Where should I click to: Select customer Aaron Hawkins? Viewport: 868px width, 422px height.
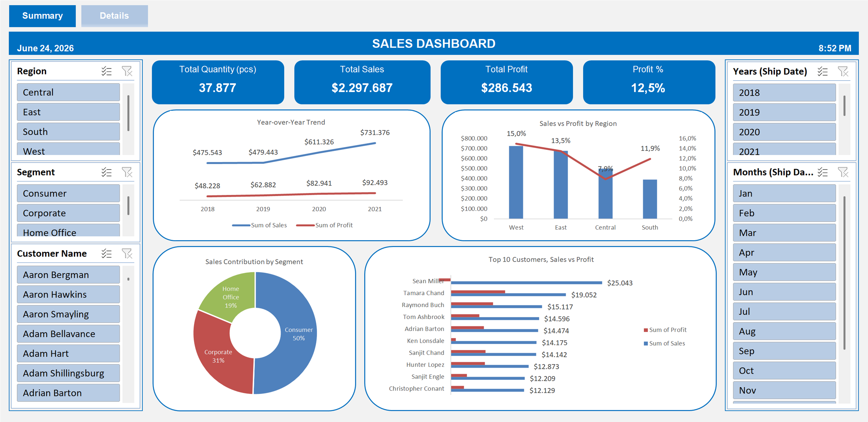(68, 294)
